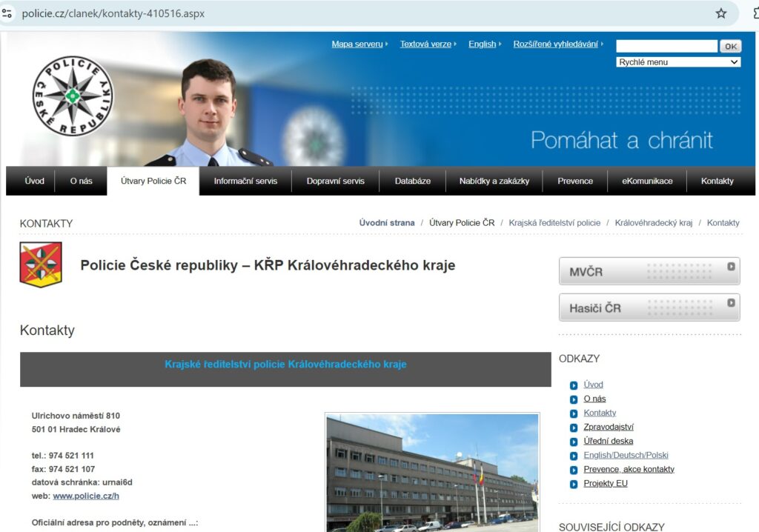Click the arrow icon on MVČR banner
Image resolution: width=759 pixels, height=532 pixels.
click(x=731, y=266)
